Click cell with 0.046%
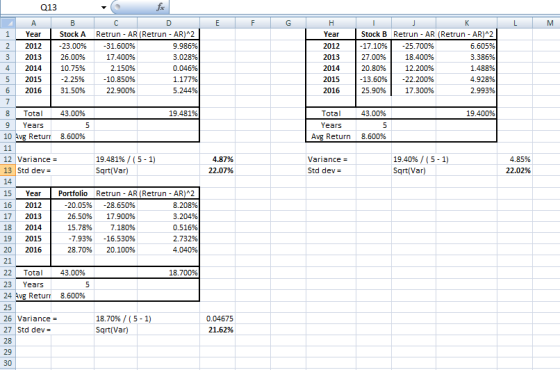Image resolution: width=560 pixels, height=370 pixels. coord(169,68)
